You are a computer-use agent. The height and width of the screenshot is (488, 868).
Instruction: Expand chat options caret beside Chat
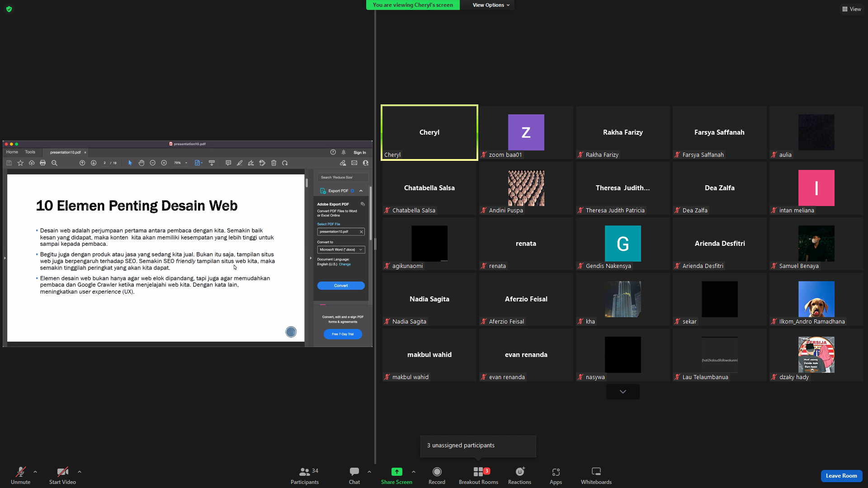tap(369, 472)
